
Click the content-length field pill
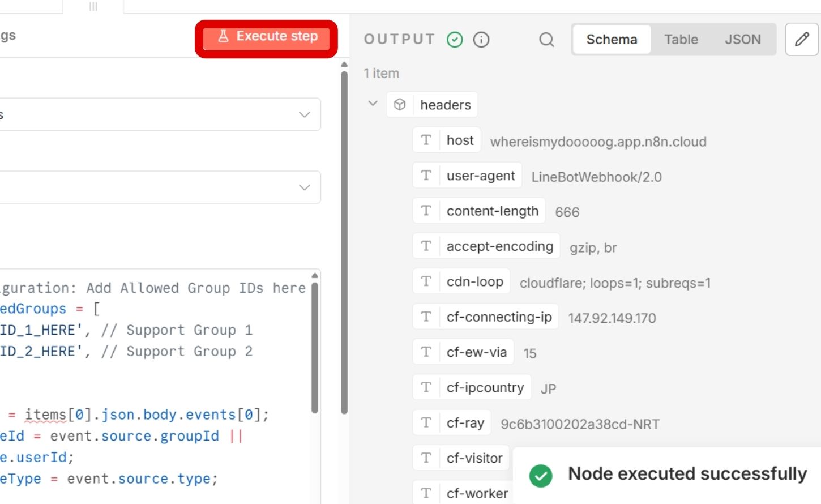pyautogui.click(x=492, y=211)
